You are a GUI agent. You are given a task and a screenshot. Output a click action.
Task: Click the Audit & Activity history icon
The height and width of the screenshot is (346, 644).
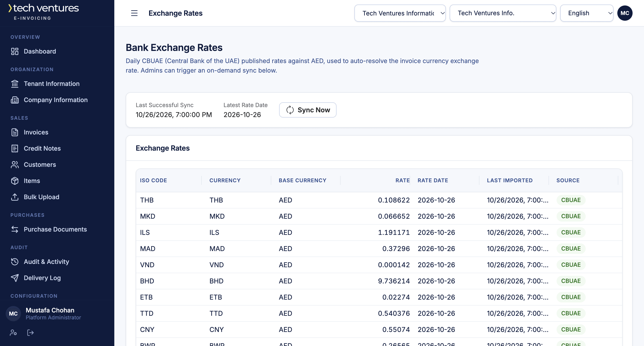coord(15,262)
